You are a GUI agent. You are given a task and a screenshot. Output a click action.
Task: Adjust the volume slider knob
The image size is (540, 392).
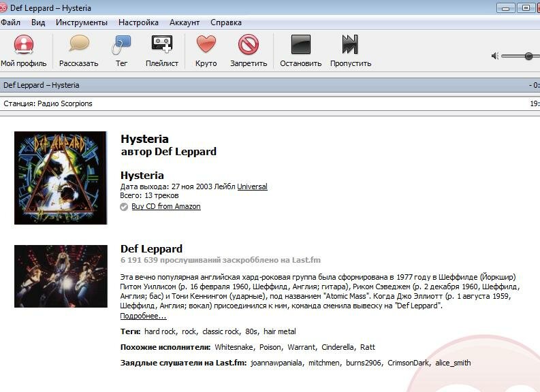[528, 56]
